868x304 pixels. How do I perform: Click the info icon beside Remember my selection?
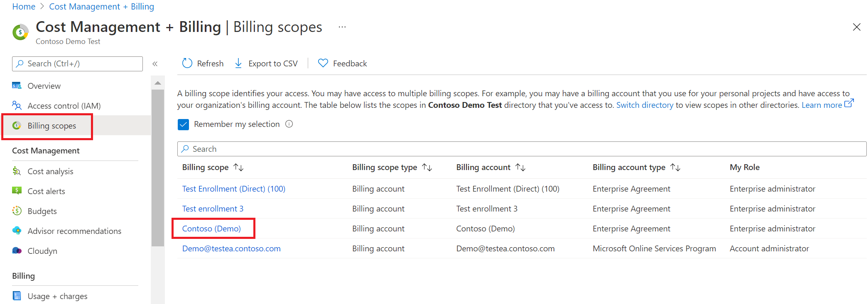click(289, 124)
